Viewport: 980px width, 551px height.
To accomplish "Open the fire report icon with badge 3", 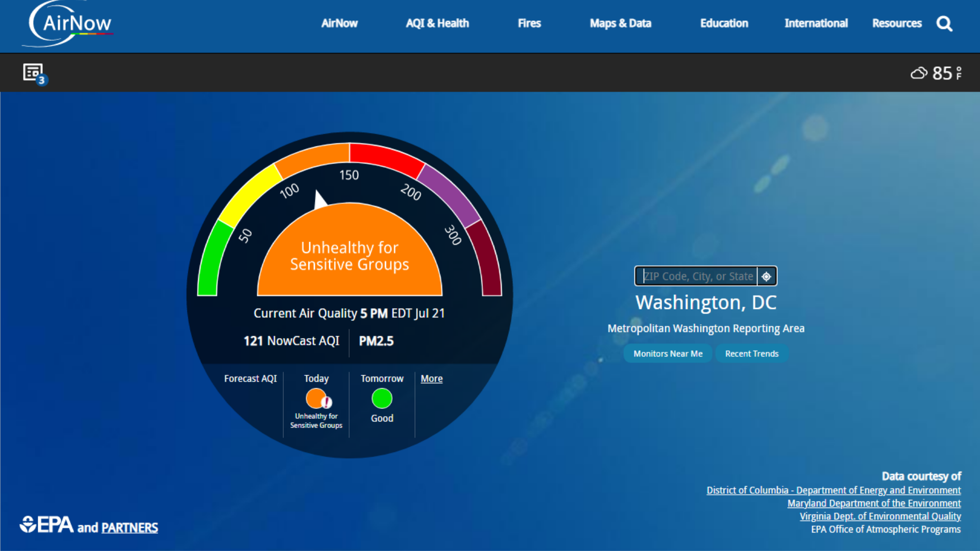I will point(34,72).
